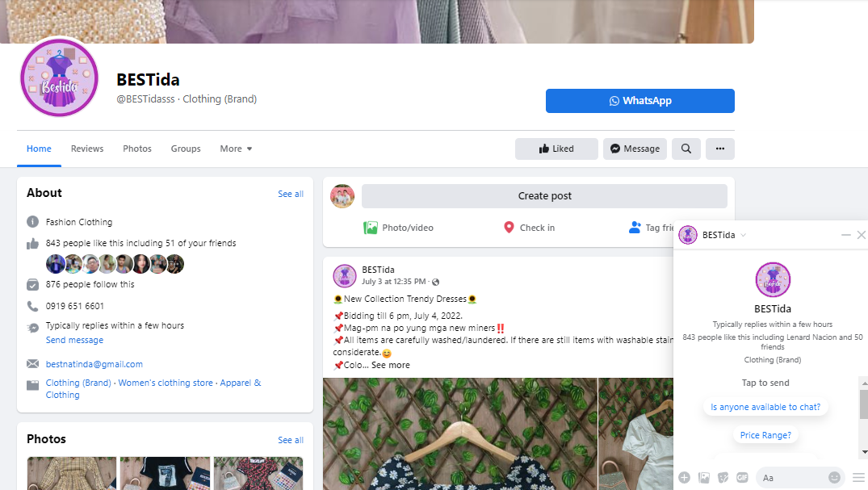Click the Send message link

74,340
